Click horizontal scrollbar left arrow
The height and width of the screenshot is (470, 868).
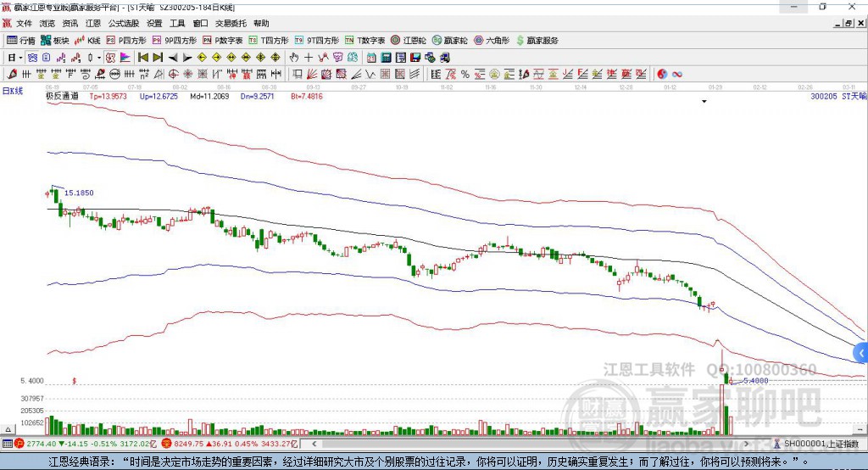click(314, 444)
